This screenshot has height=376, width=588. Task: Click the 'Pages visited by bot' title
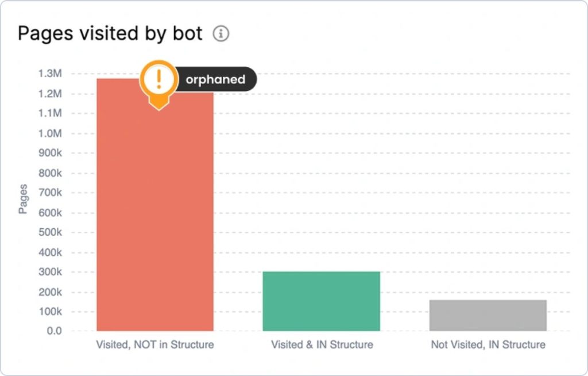point(110,33)
